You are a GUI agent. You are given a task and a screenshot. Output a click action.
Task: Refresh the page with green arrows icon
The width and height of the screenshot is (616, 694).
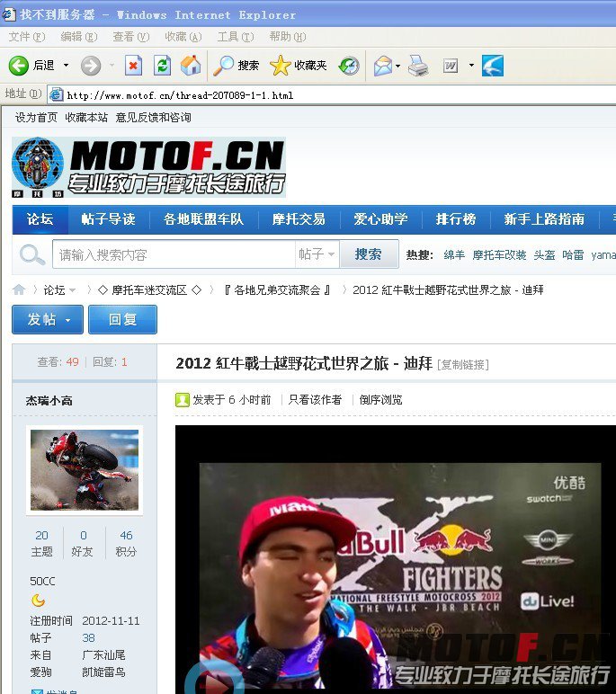coord(162,66)
